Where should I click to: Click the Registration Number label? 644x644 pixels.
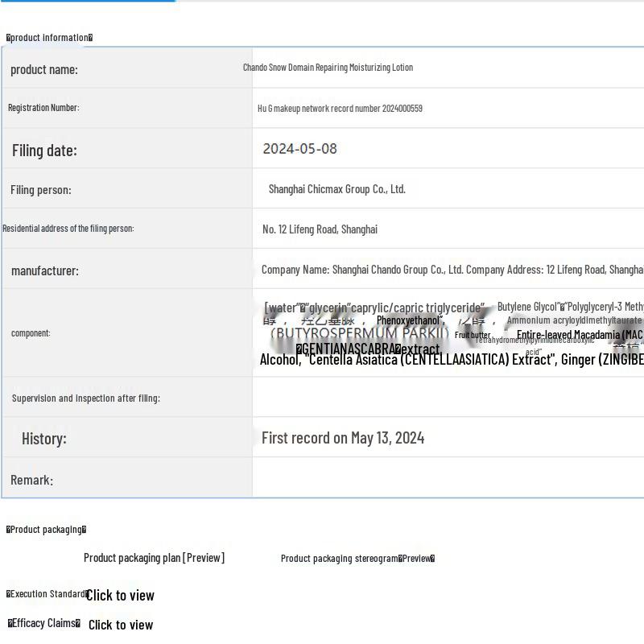coord(43,108)
